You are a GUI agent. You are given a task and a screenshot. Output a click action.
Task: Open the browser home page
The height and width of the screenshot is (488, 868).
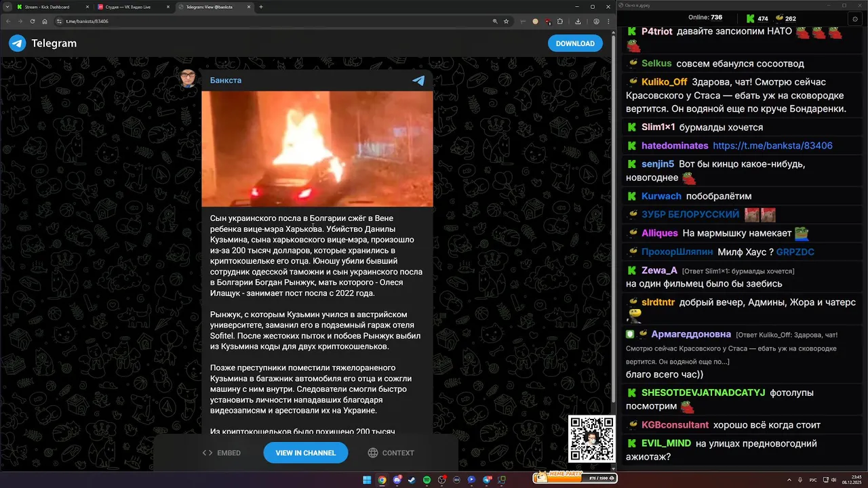coord(45,21)
